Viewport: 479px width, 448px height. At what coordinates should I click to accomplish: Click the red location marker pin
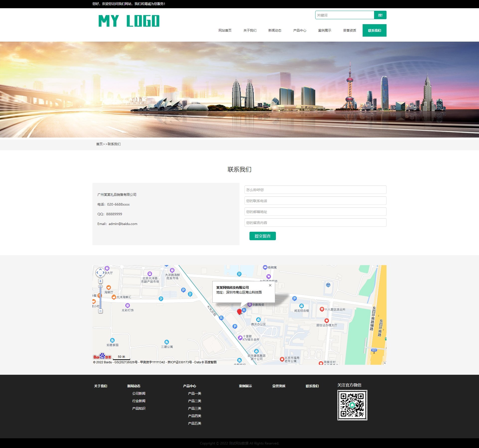(x=239, y=311)
